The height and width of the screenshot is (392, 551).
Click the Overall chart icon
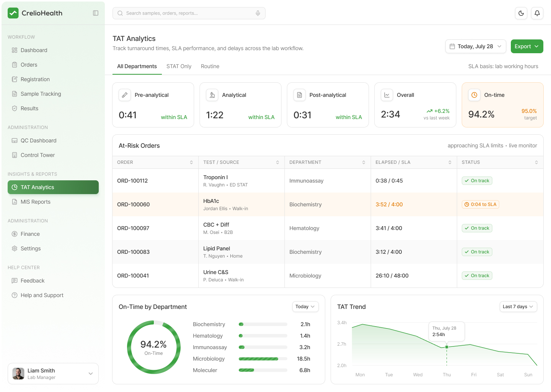[x=387, y=95]
